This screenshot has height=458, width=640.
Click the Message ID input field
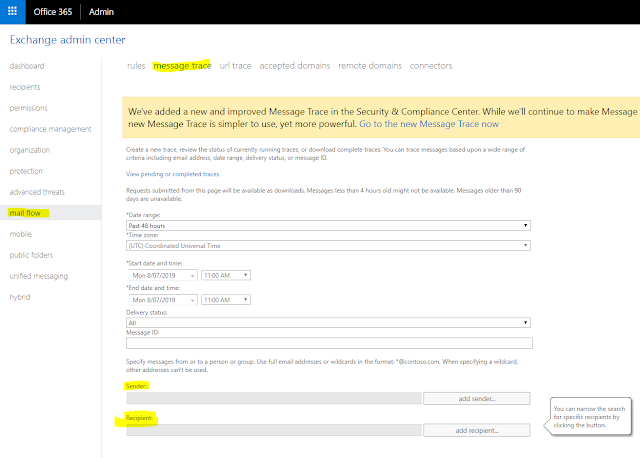(329, 343)
